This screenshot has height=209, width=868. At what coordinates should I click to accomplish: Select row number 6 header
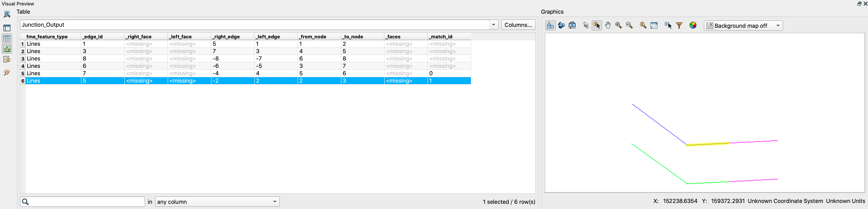coord(23,81)
